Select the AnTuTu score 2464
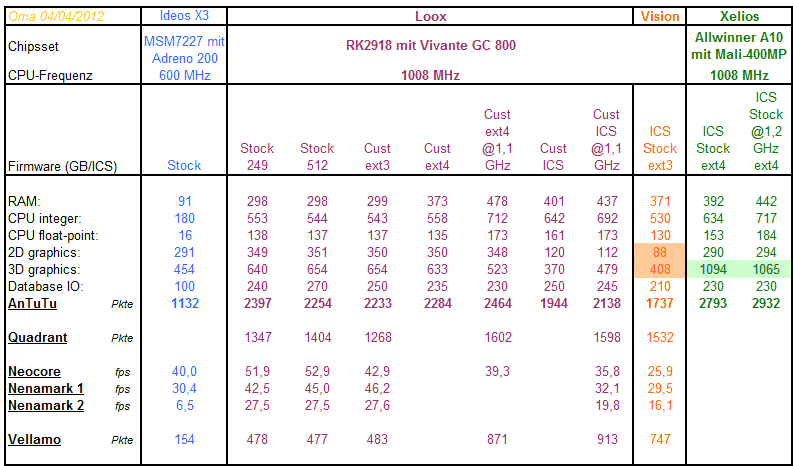The height and width of the screenshot is (466, 793). (x=498, y=304)
